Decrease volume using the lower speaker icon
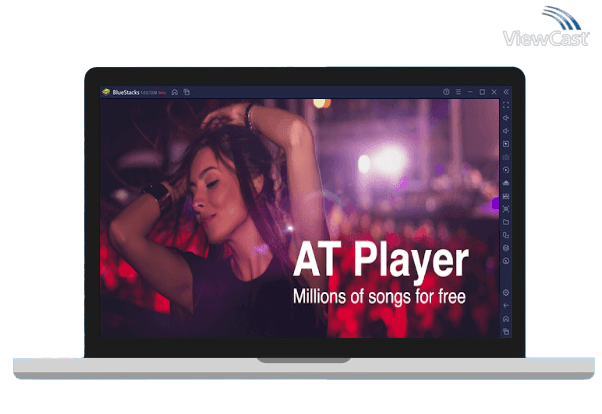The width and height of the screenshot is (602, 414). coord(506,131)
